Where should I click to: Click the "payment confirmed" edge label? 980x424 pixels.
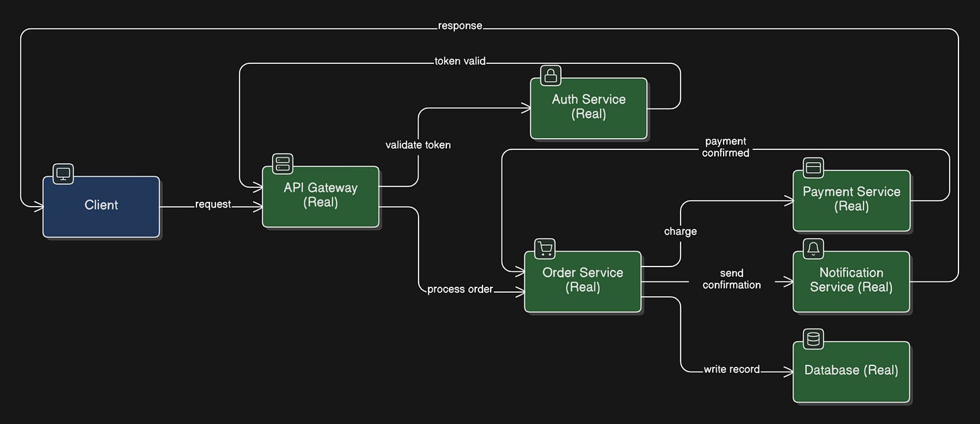726,147
